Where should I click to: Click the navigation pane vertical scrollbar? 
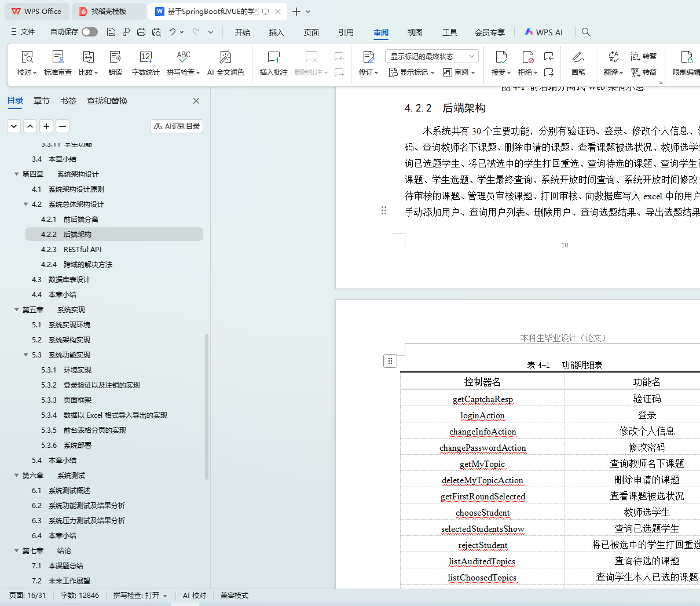(207, 406)
